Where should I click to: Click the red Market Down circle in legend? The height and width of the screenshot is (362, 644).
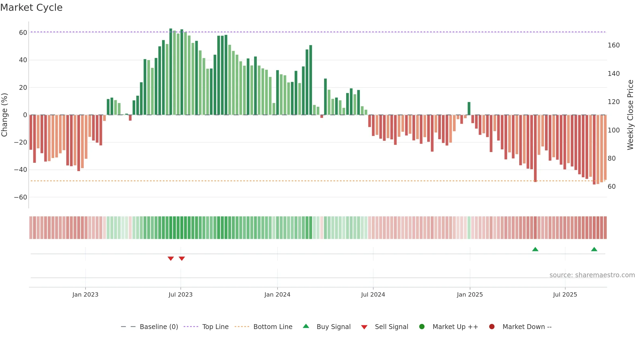coord(492,327)
